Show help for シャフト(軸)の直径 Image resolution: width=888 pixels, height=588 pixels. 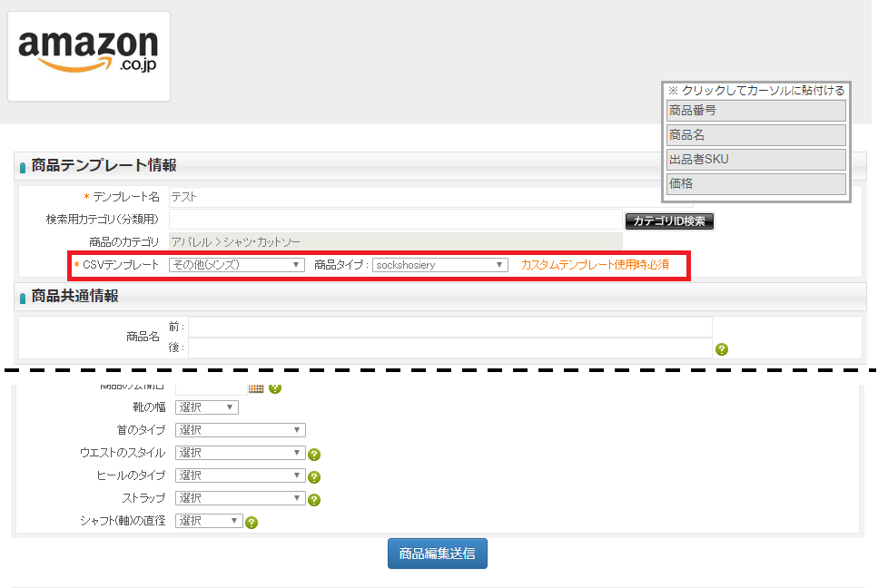coord(252,523)
